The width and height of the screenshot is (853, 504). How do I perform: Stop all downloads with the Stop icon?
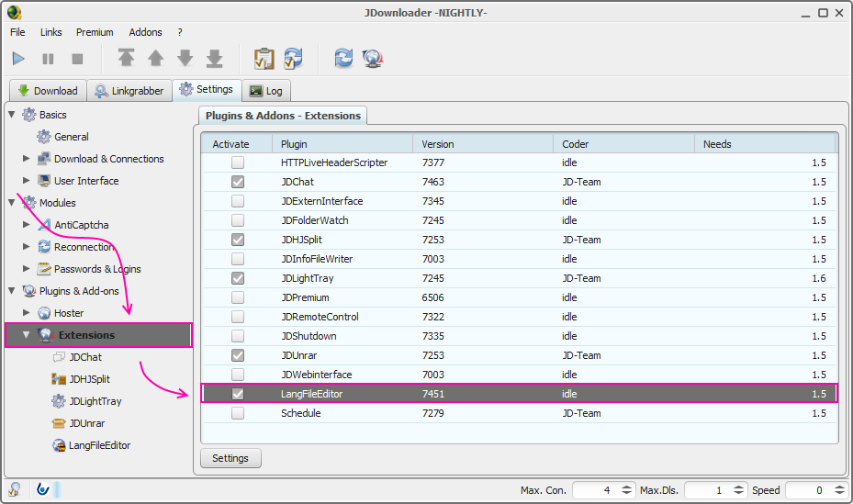pos(77,59)
